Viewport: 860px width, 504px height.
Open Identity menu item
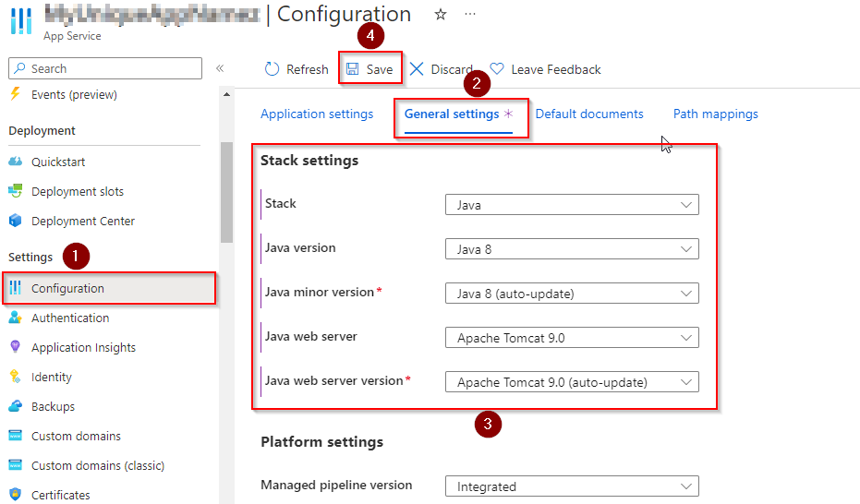[x=52, y=377]
